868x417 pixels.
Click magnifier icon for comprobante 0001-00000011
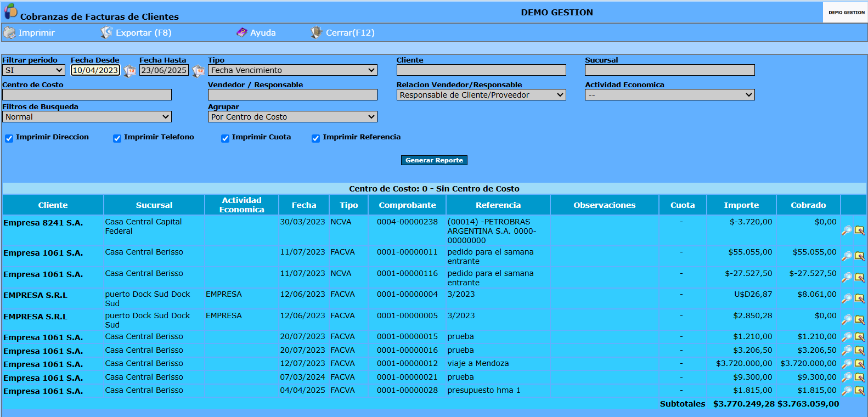pos(847,256)
